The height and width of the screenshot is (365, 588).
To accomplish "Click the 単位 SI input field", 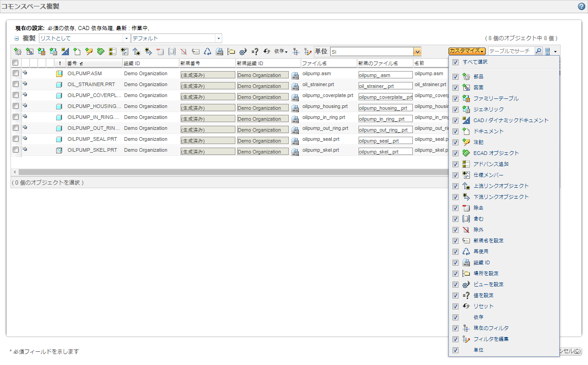I will click(372, 51).
